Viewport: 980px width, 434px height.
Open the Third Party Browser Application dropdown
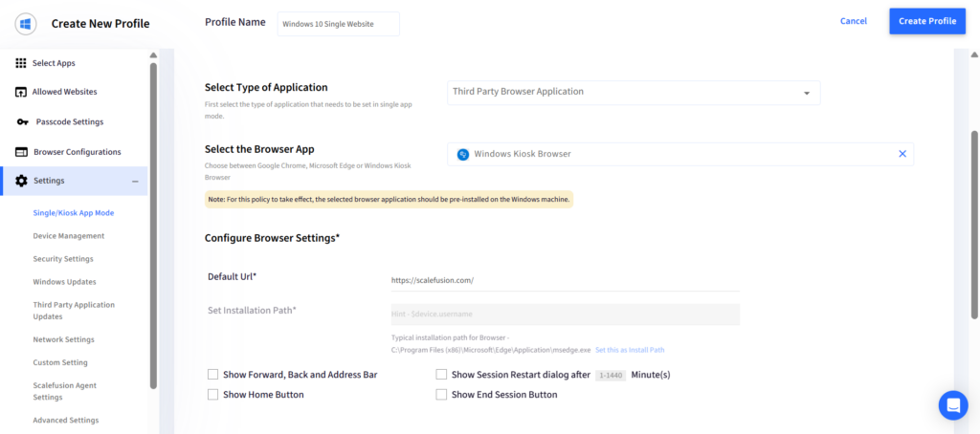pos(634,93)
